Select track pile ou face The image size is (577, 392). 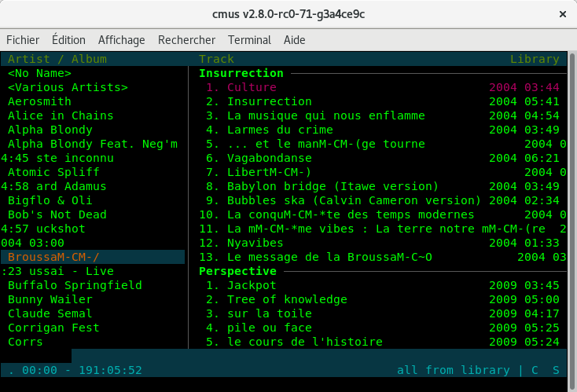[379, 328]
